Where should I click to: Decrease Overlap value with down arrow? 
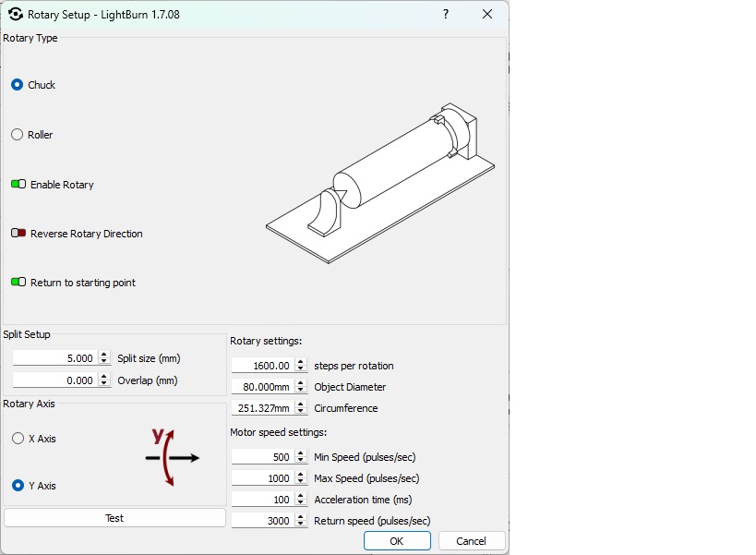(103, 384)
